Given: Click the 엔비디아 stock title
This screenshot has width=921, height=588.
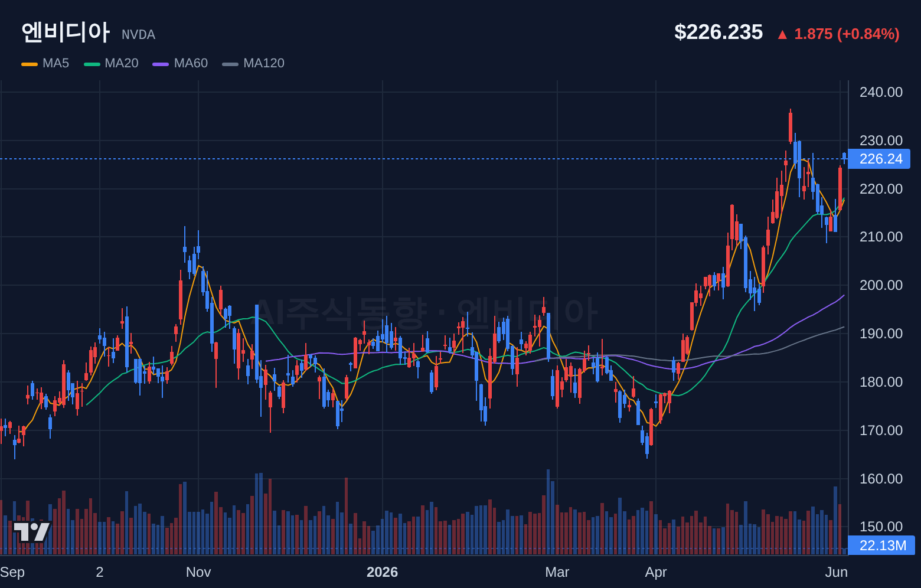Looking at the screenshot, I should 66,32.
